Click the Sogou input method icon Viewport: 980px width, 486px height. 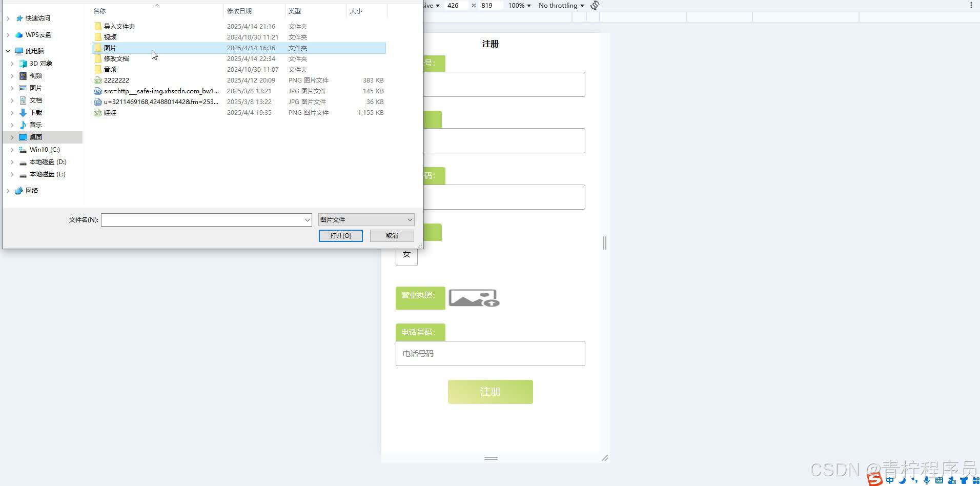875,479
